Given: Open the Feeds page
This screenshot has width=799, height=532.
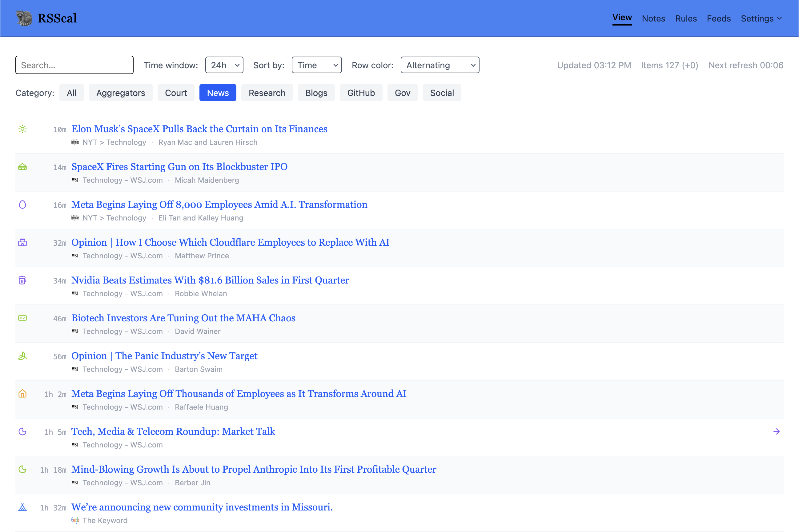Looking at the screenshot, I should (x=719, y=18).
